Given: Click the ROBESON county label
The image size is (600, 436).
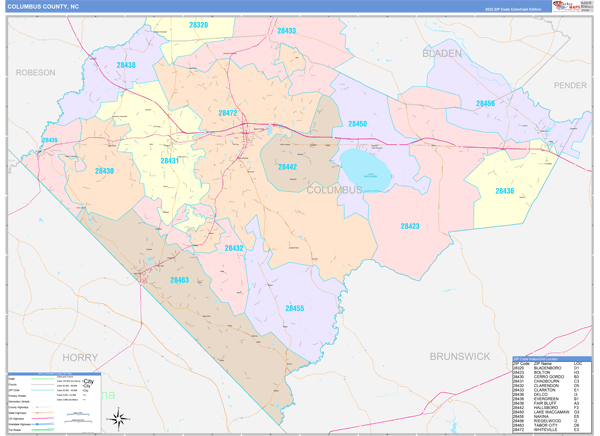Looking at the screenshot, I should click(34, 73).
